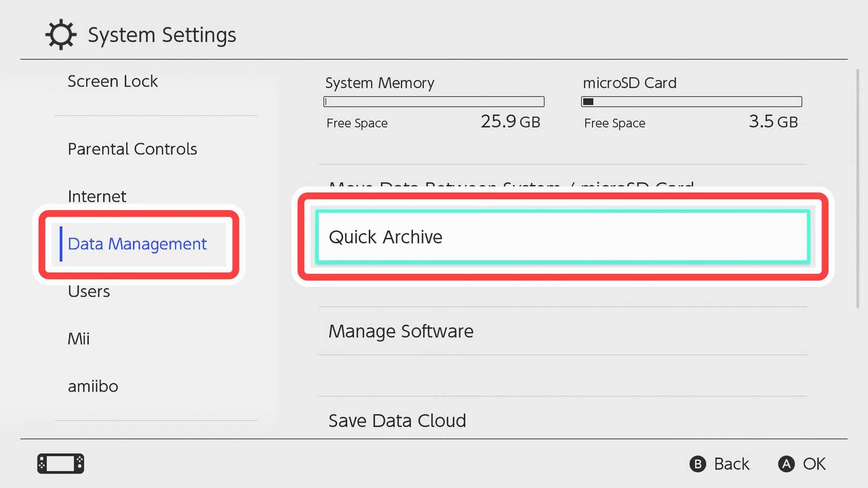Open Parental Controls settings
The width and height of the screenshot is (868, 488).
[x=132, y=149]
